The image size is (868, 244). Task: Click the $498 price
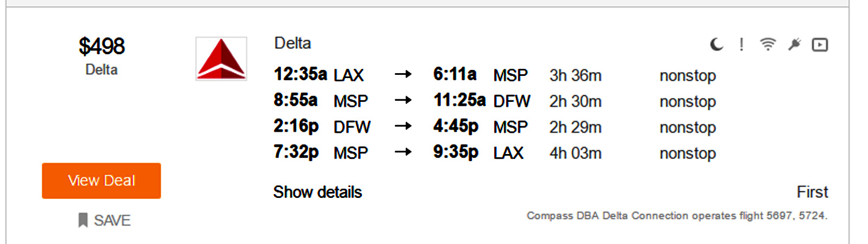click(101, 46)
